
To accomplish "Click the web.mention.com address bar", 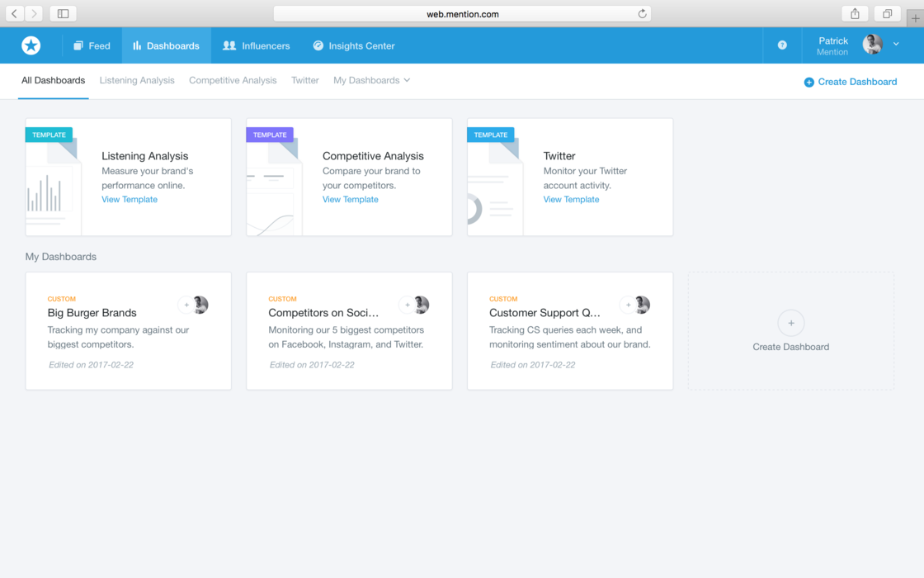I will [x=462, y=14].
